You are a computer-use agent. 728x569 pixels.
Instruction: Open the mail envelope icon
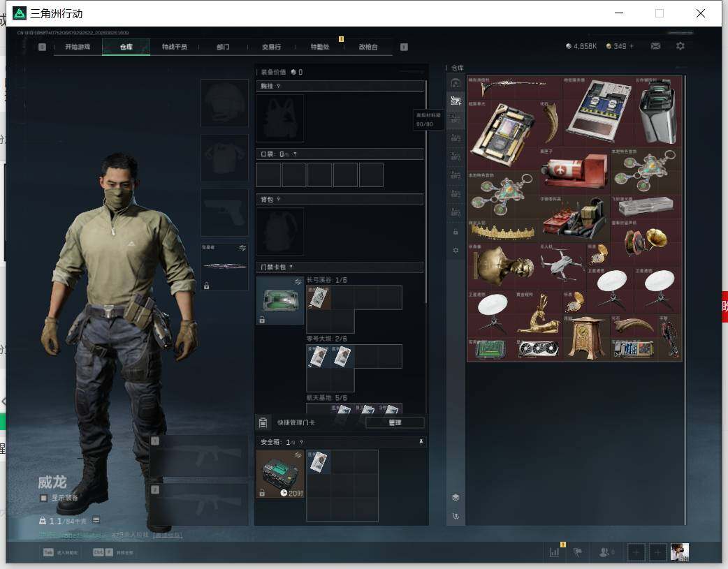pos(655,46)
